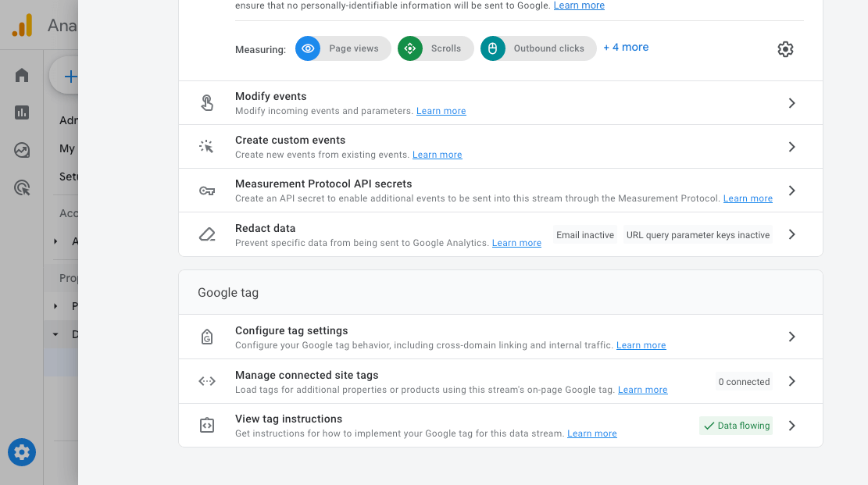This screenshot has width=868, height=485.
Task: Open Learn more link for Measurement Protocol
Action: point(748,198)
